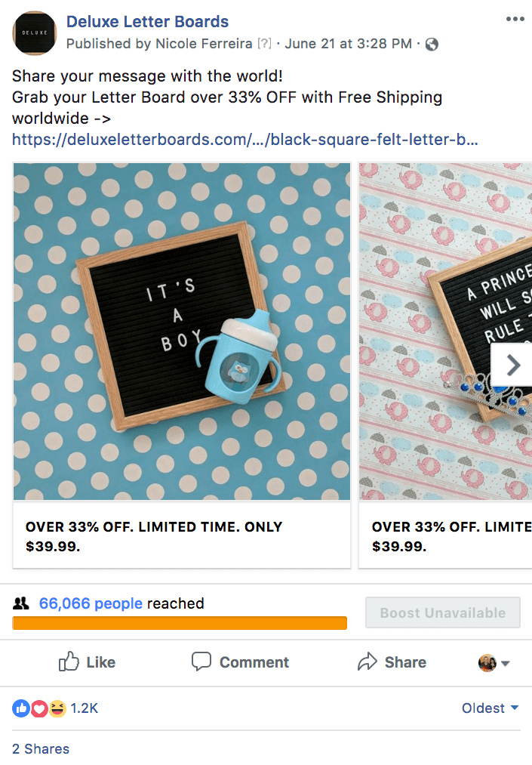532x765 pixels.
Task: Open the Deluxe Letter Boards page name link
Action: click(147, 22)
